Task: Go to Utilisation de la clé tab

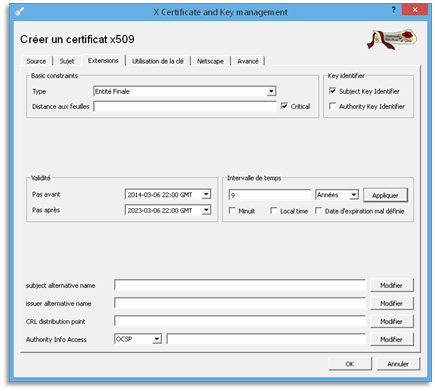Action: 158,61
